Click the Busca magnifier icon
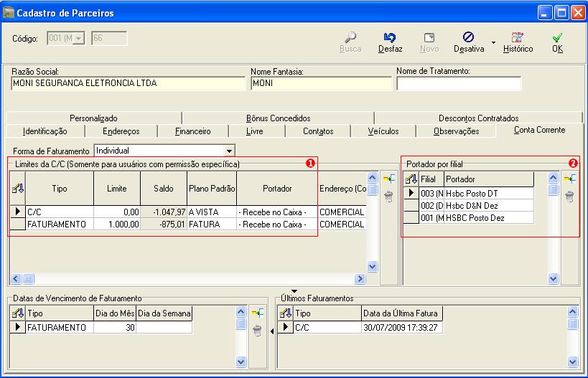 point(350,37)
